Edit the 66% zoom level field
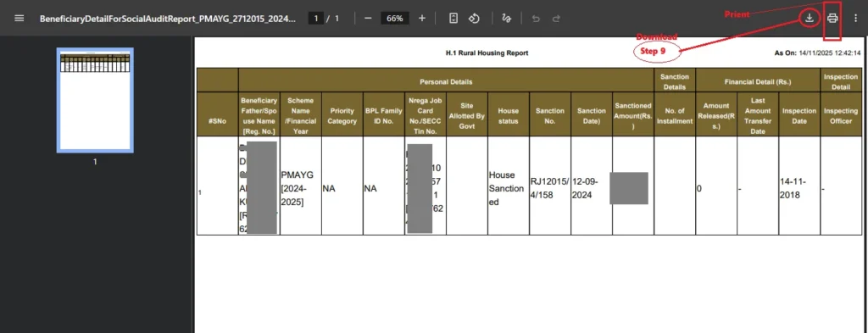Screen dimensions: 868x333 [395, 19]
